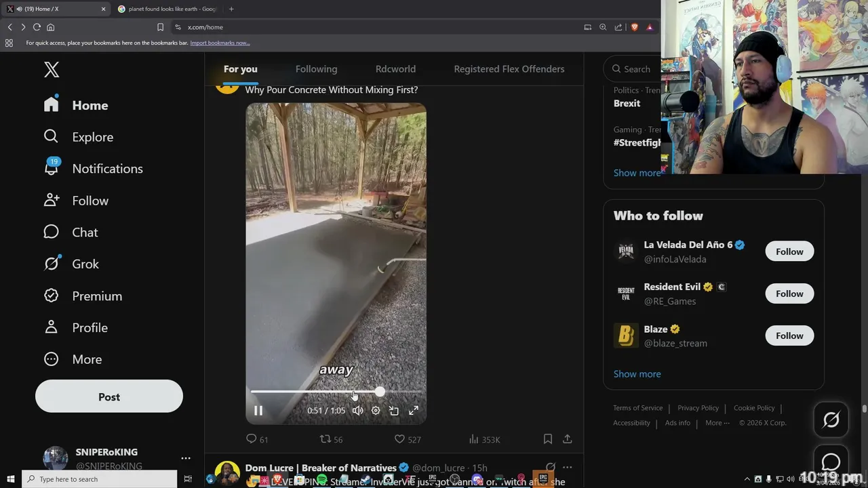Pause the concrete video
Image resolution: width=868 pixels, height=488 pixels.
pyautogui.click(x=258, y=411)
